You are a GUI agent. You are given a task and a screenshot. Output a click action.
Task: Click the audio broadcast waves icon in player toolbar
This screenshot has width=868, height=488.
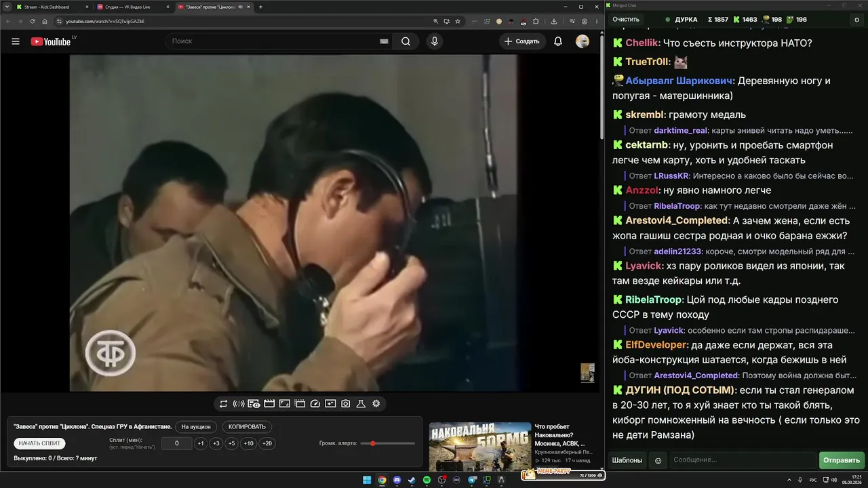239,404
